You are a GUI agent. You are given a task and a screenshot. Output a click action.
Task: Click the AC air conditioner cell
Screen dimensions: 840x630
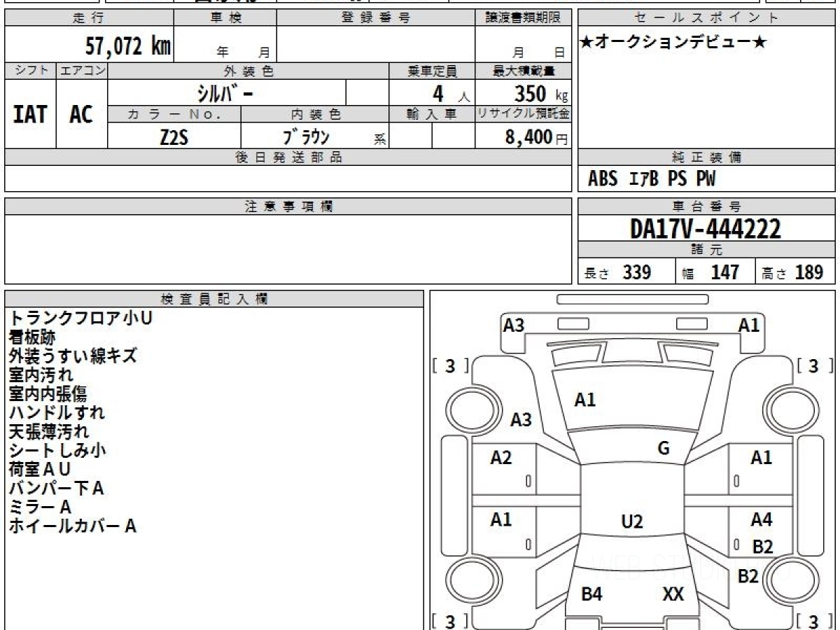tap(81, 115)
